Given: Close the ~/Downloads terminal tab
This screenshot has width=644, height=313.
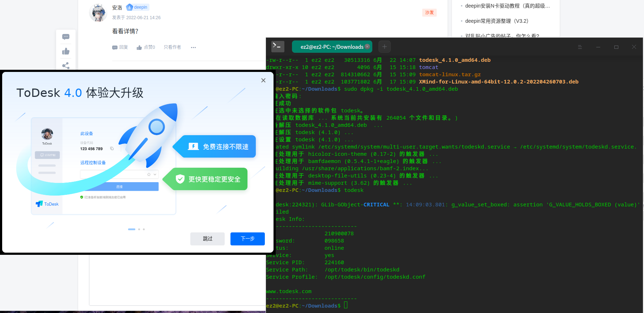Looking at the screenshot, I should [x=367, y=46].
